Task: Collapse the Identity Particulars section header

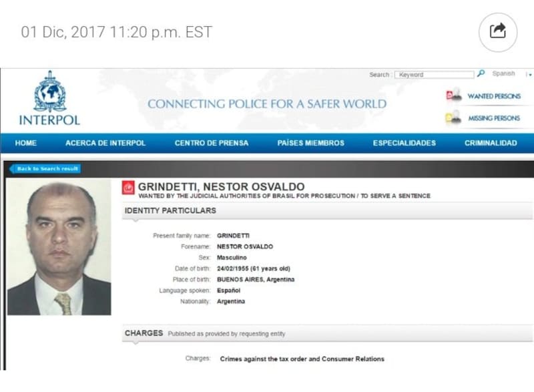Action: [327, 210]
